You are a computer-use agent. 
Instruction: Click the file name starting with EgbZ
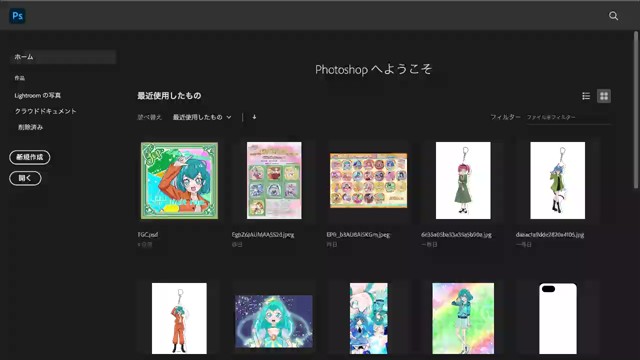pos(263,235)
